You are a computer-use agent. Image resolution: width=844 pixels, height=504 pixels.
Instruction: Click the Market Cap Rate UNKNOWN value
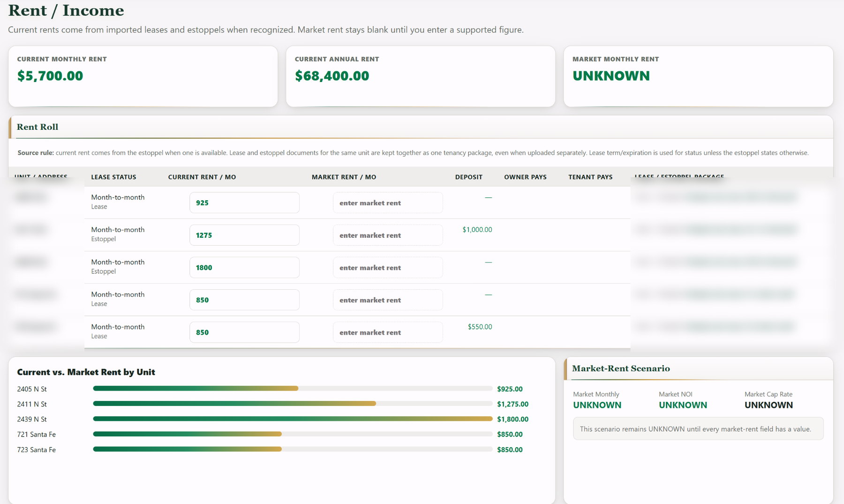click(x=769, y=405)
